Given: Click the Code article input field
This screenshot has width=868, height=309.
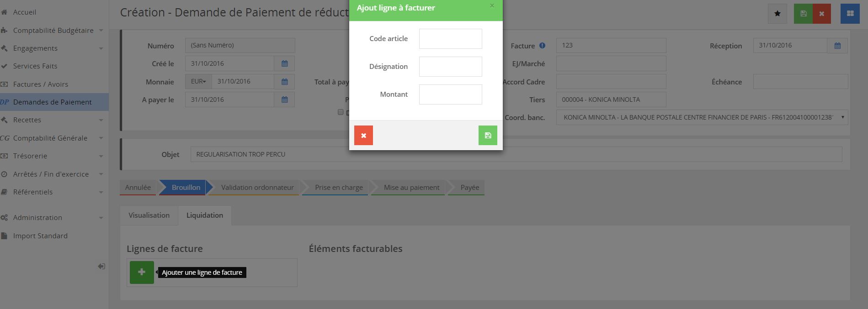Looking at the screenshot, I should (450, 39).
